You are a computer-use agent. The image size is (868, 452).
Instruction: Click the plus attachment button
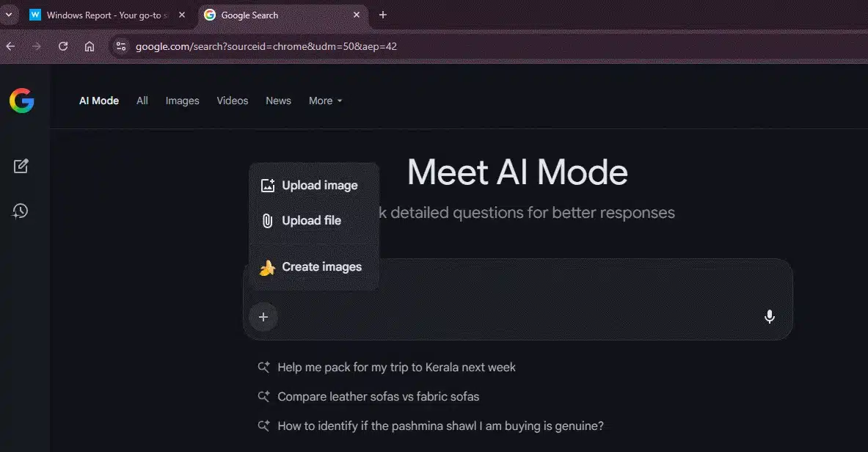(x=263, y=317)
